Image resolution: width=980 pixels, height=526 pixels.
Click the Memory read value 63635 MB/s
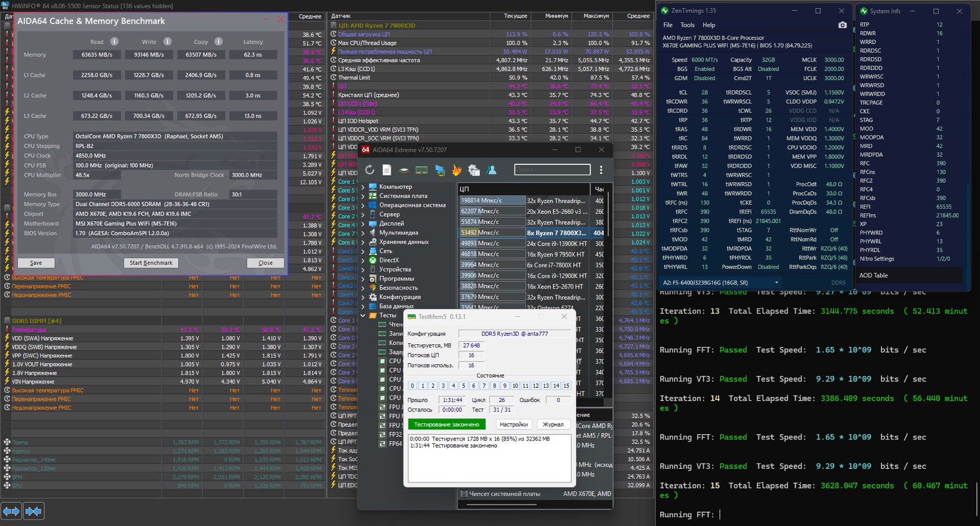pos(97,55)
